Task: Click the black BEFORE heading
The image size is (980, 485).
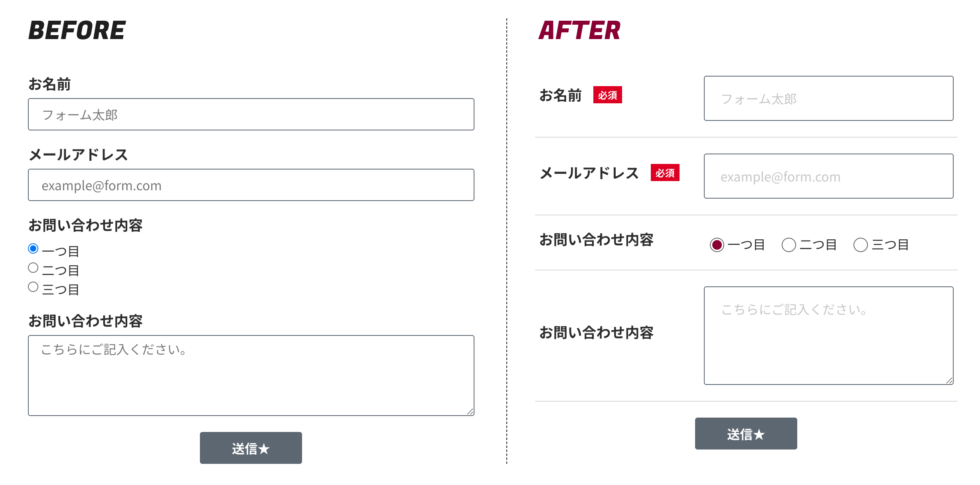Action: 77,31
